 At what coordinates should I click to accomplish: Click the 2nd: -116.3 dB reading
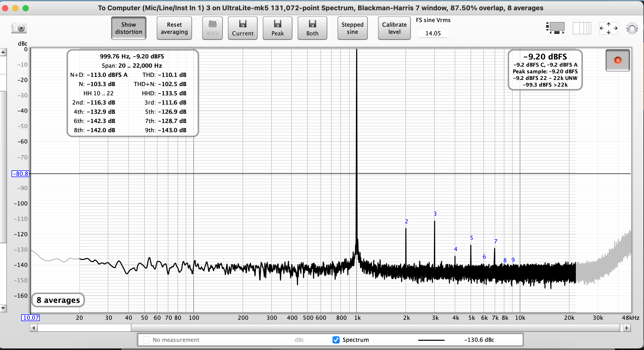[94, 102]
